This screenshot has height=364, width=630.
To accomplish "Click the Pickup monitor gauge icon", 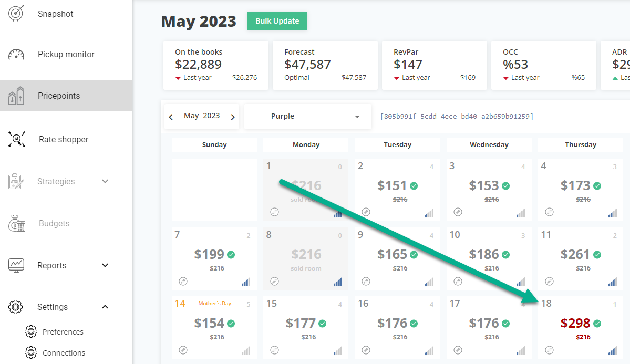I will point(16,54).
